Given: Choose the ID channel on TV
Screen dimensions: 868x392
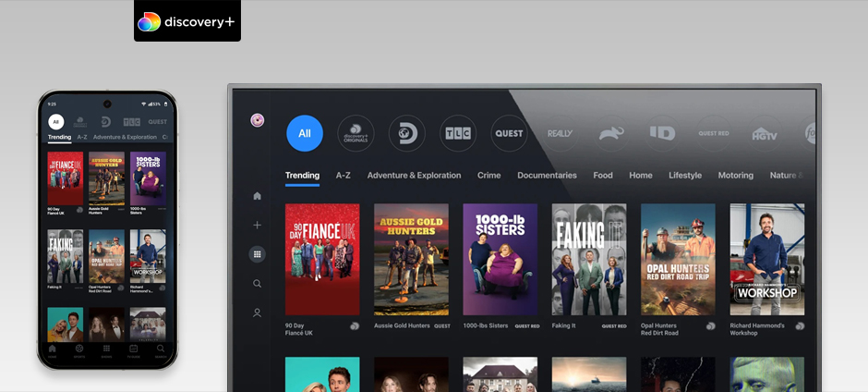Looking at the screenshot, I should click(663, 133).
